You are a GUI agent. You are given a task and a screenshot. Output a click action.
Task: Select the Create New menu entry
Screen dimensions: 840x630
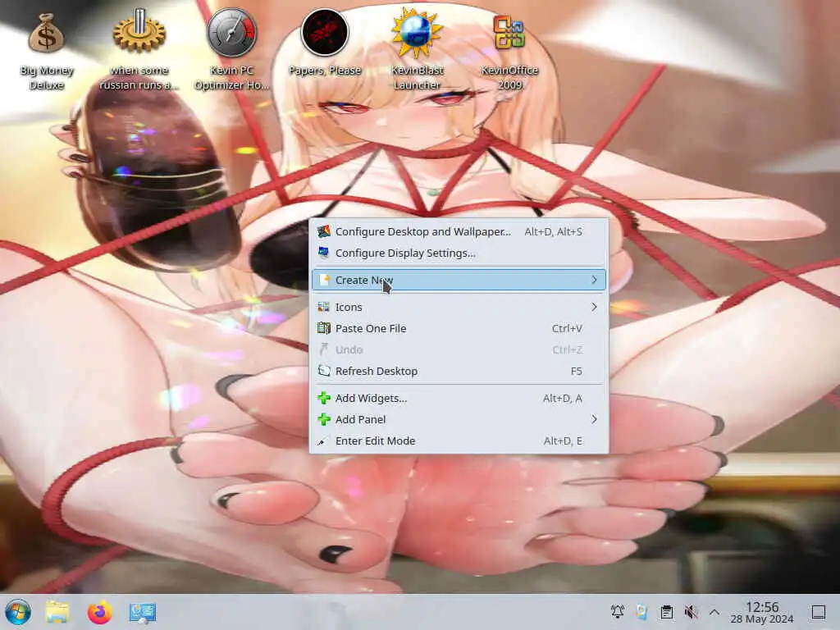[x=459, y=280]
